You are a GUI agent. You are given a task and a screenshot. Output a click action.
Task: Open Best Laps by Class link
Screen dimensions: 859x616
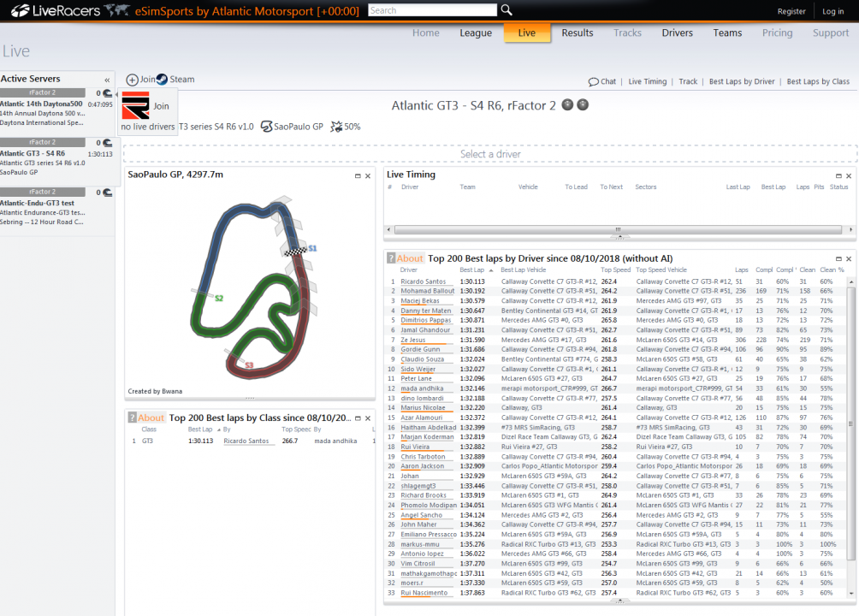point(818,81)
